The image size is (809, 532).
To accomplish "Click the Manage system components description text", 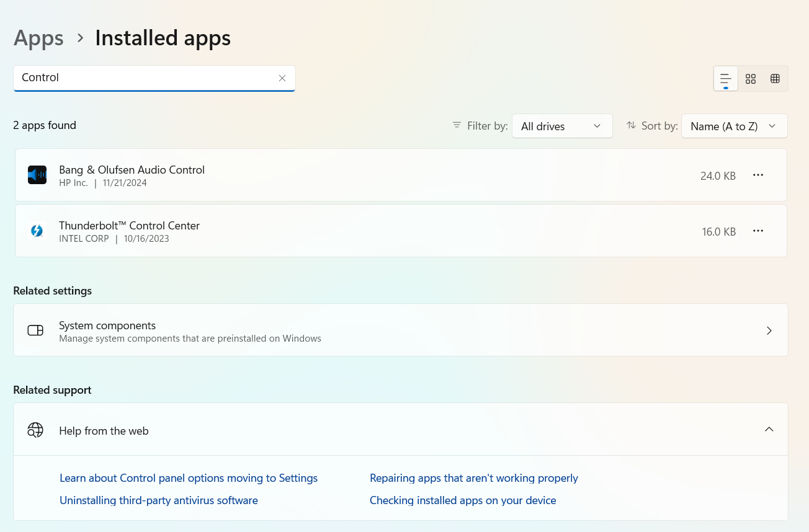I will pos(190,339).
